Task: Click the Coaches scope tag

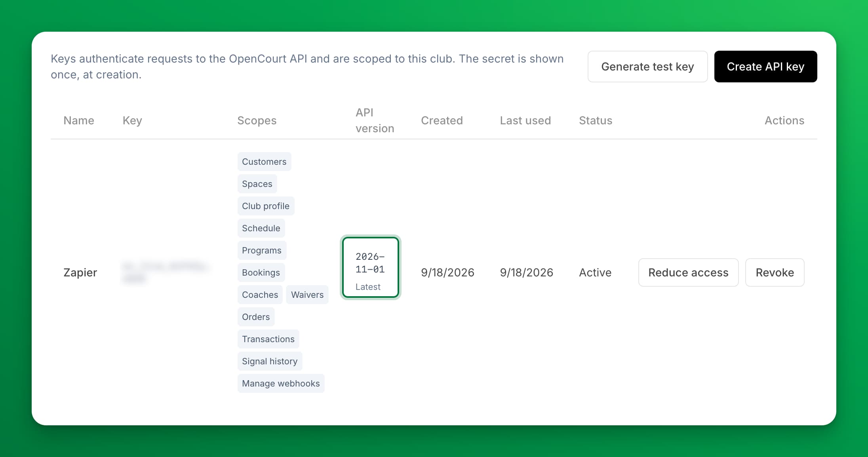Action: pyautogui.click(x=260, y=295)
